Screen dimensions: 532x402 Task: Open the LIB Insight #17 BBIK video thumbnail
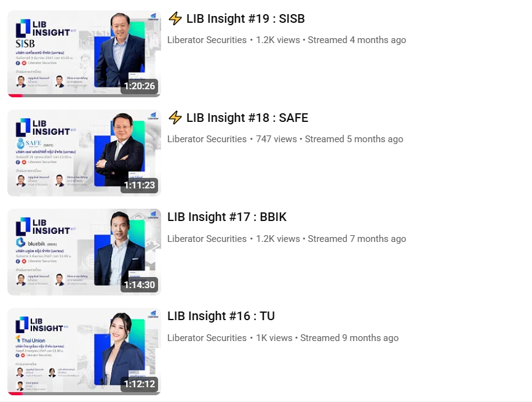click(84, 252)
